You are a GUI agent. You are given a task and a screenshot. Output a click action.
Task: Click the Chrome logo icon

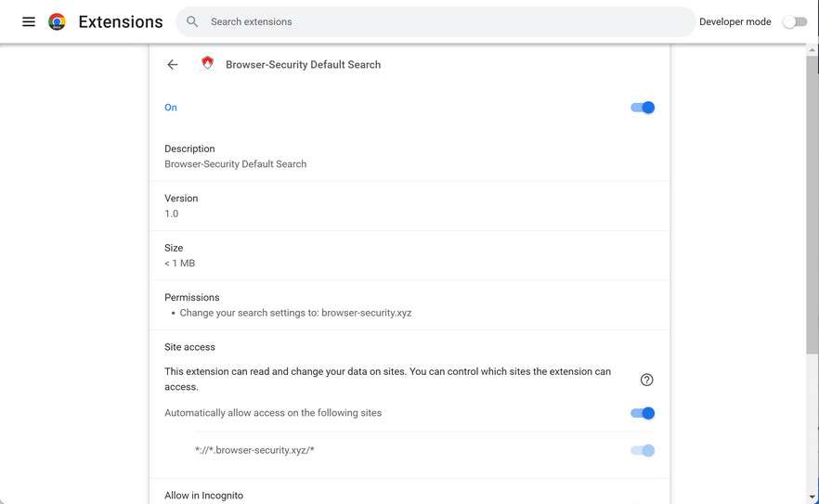57,21
